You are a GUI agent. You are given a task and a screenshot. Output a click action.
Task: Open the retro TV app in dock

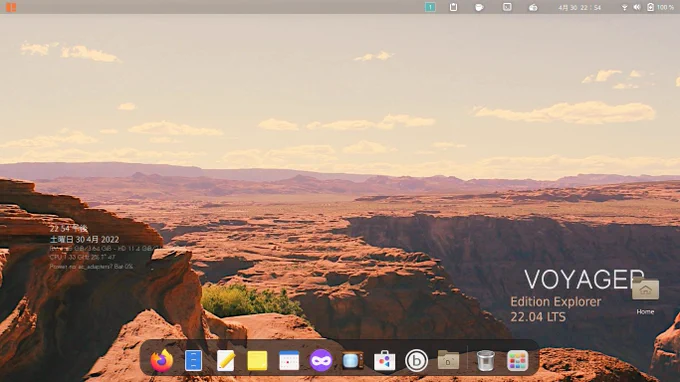pos(353,360)
